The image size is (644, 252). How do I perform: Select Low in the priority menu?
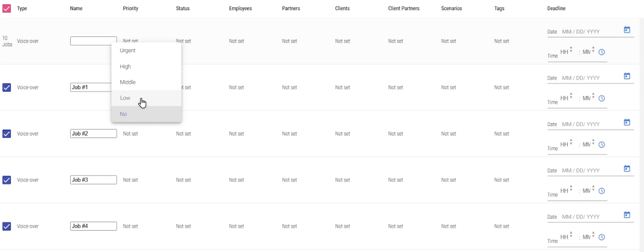tap(125, 98)
